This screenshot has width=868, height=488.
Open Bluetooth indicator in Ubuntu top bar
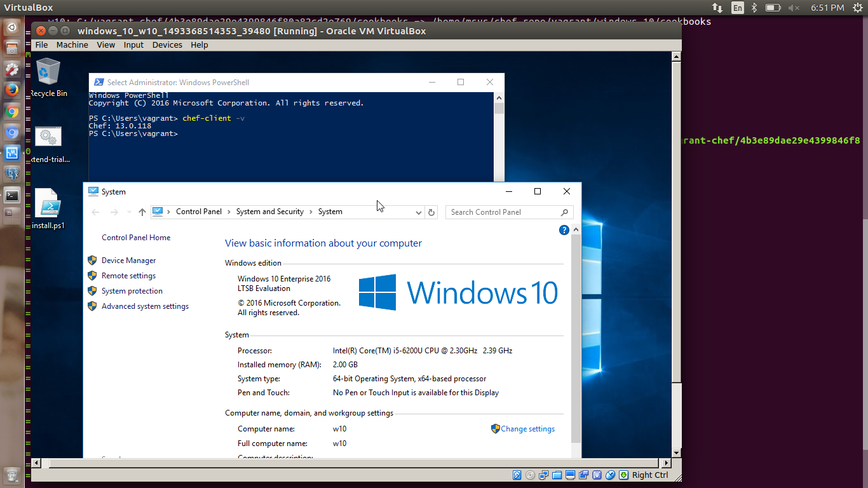point(754,8)
